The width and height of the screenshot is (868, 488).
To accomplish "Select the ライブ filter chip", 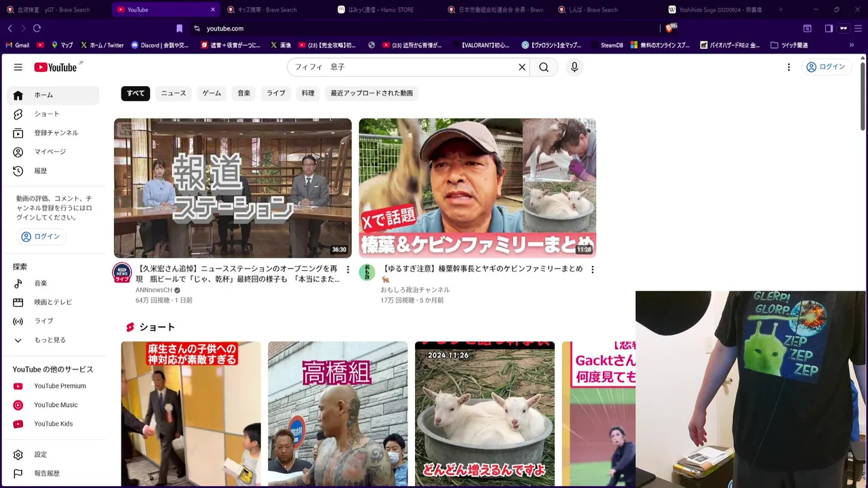I will [276, 94].
